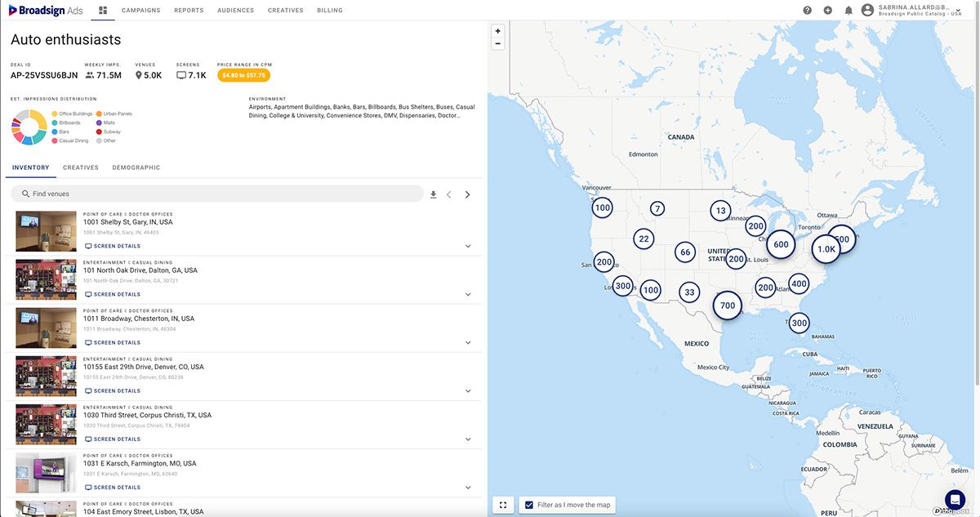Zoom in on the map
980x517 pixels.
(x=498, y=31)
